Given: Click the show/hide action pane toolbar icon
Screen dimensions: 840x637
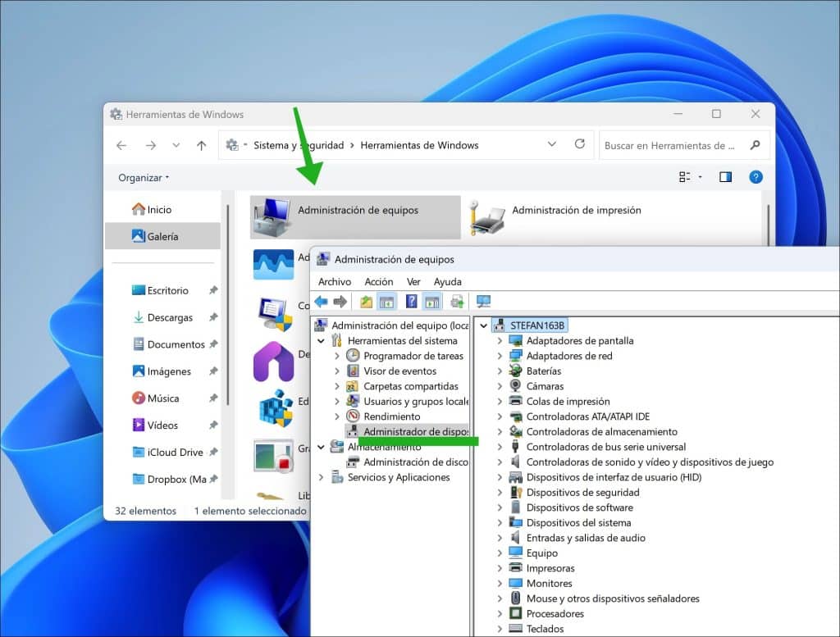Looking at the screenshot, I should [431, 302].
